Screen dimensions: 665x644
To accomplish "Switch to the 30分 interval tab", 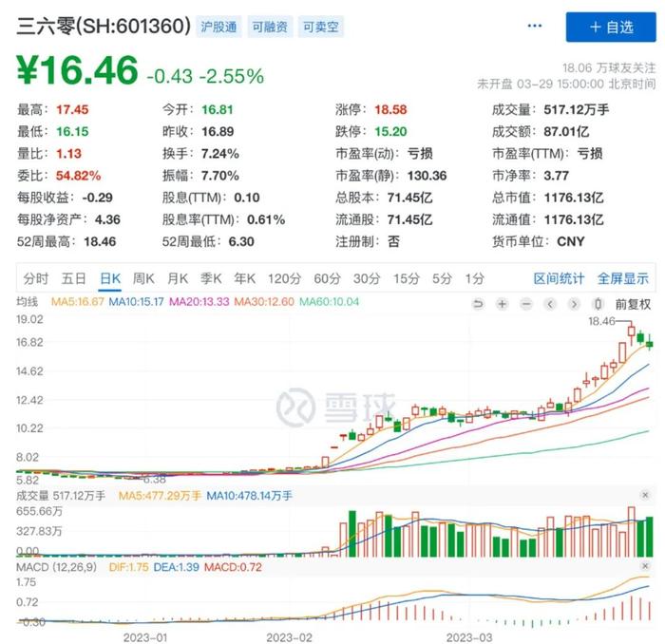I will (367, 278).
